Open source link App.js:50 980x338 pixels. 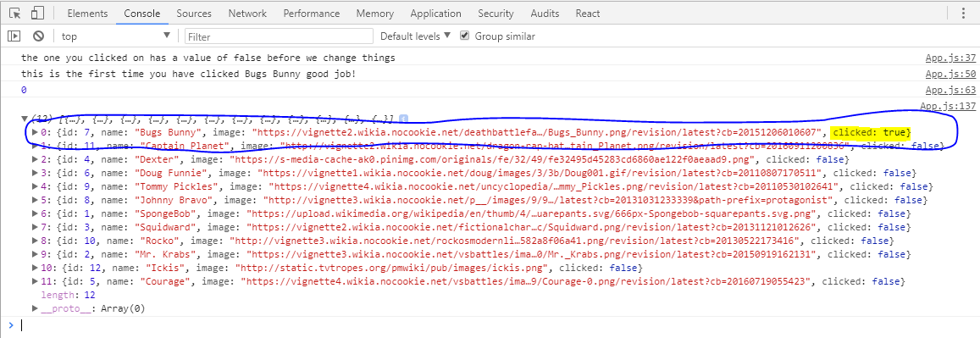pyautogui.click(x=950, y=75)
